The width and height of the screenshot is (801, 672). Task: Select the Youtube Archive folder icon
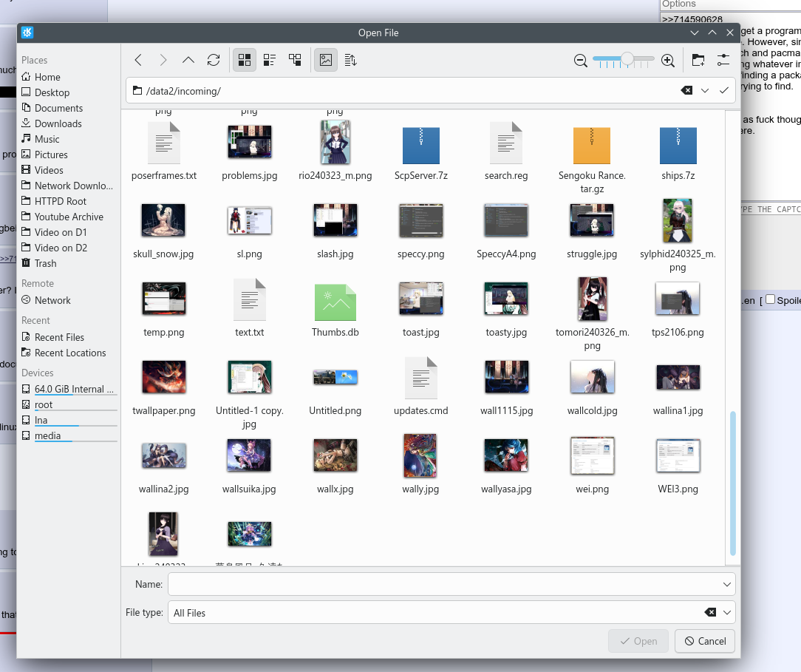point(26,217)
